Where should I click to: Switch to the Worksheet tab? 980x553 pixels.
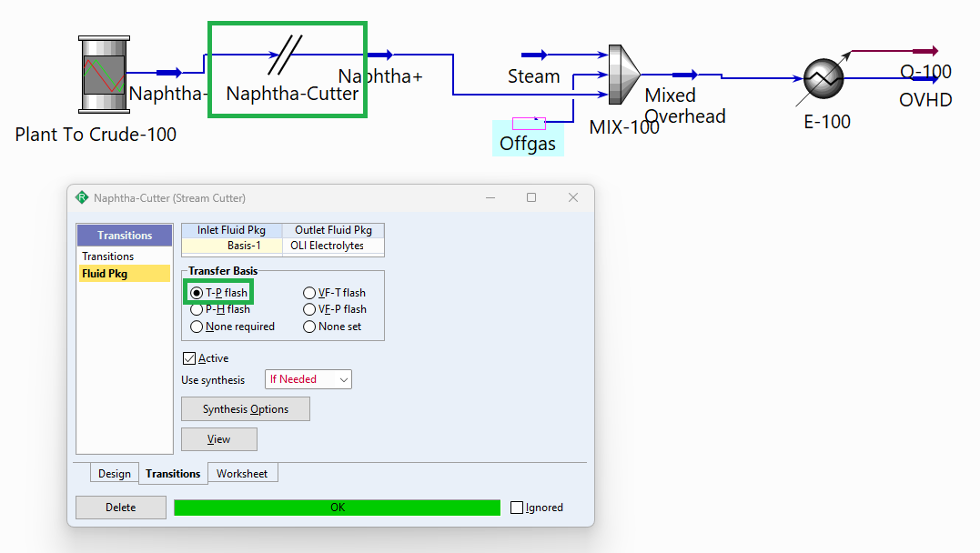coord(242,474)
